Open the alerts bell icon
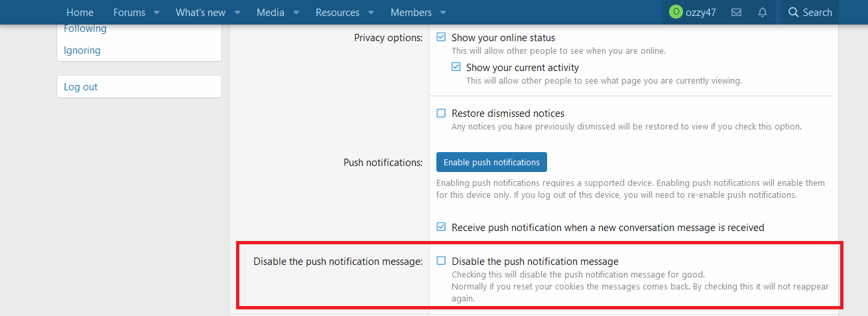Viewport: 868px width, 316px height. (x=763, y=13)
